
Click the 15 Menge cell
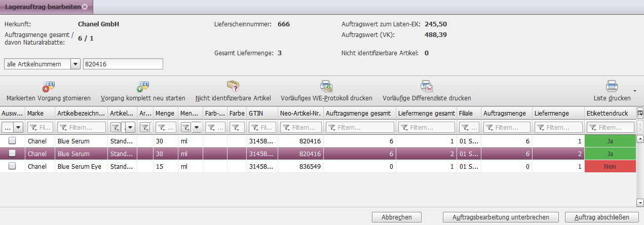166,166
